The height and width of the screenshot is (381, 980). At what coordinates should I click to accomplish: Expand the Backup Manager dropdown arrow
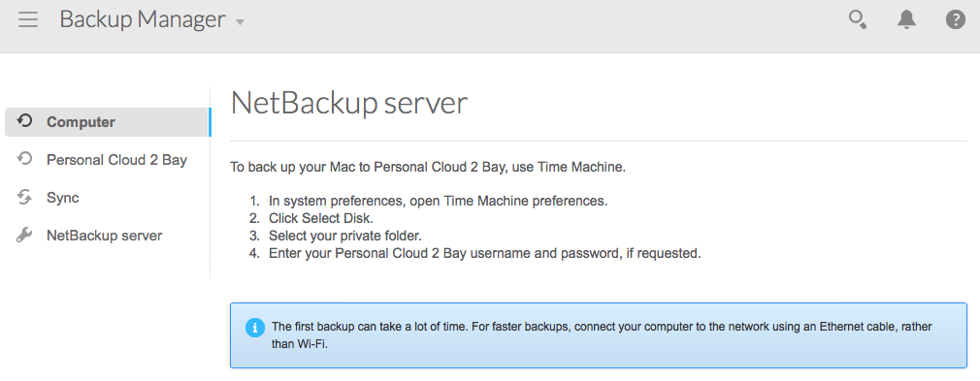click(x=240, y=22)
